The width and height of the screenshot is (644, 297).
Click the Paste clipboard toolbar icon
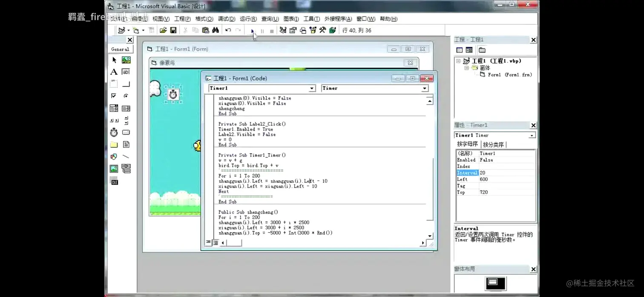[x=205, y=30]
